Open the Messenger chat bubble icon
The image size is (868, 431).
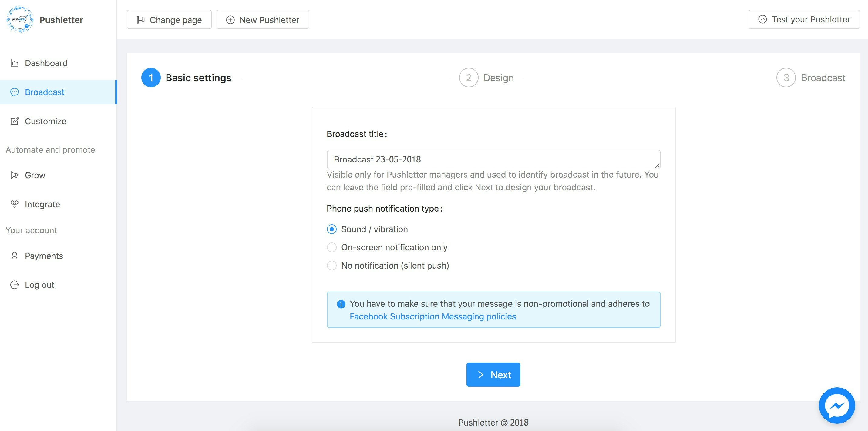coord(837,406)
